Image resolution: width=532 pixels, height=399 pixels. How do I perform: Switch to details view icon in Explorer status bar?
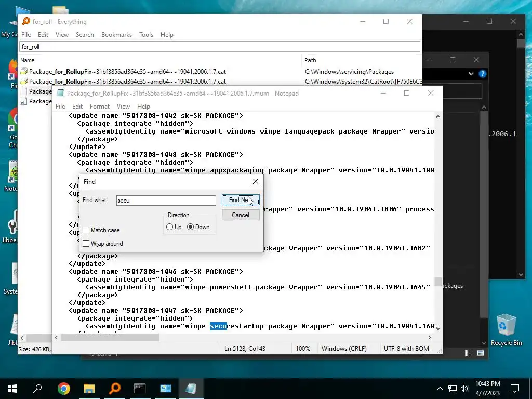click(469, 353)
